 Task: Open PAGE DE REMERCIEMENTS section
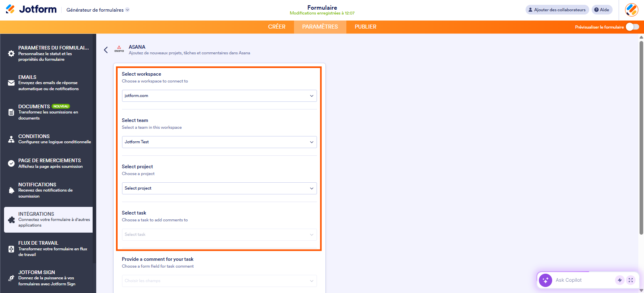pyautogui.click(x=48, y=163)
